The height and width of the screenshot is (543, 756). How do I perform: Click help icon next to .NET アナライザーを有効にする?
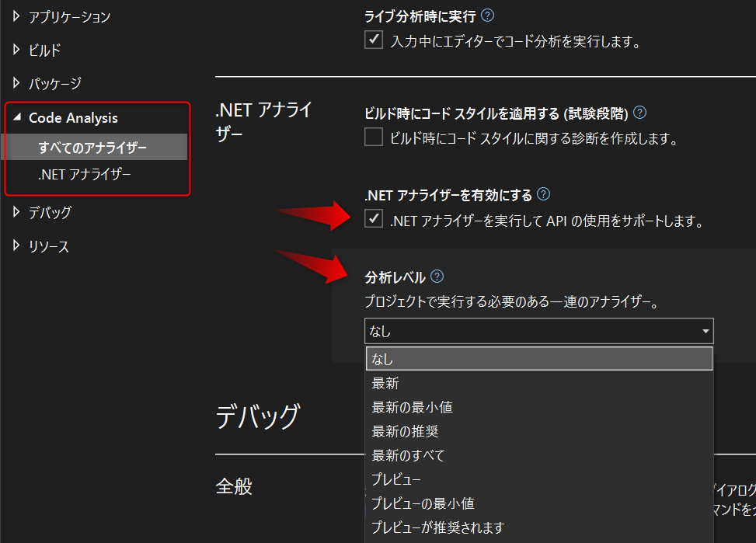[544, 194]
